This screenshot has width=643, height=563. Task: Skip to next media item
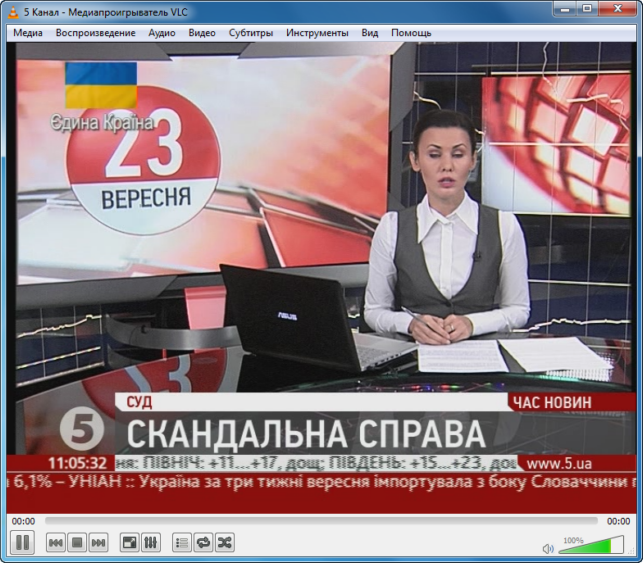pyautogui.click(x=99, y=543)
